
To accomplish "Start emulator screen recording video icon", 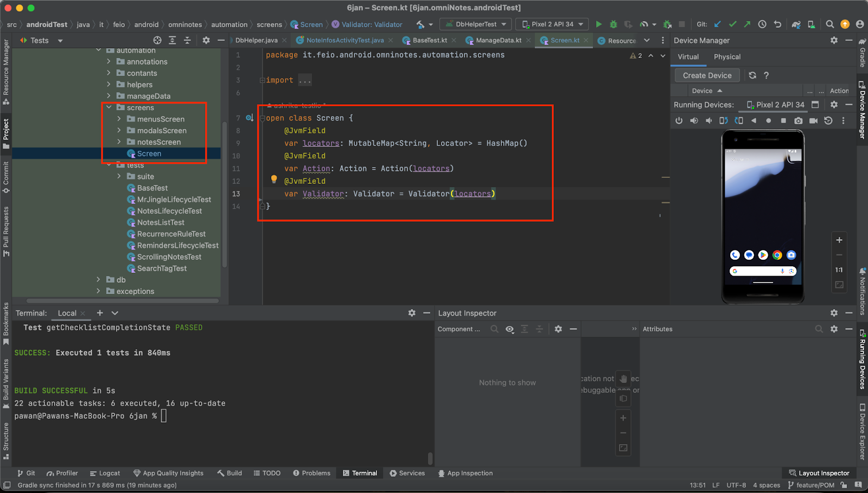I will pos(813,121).
